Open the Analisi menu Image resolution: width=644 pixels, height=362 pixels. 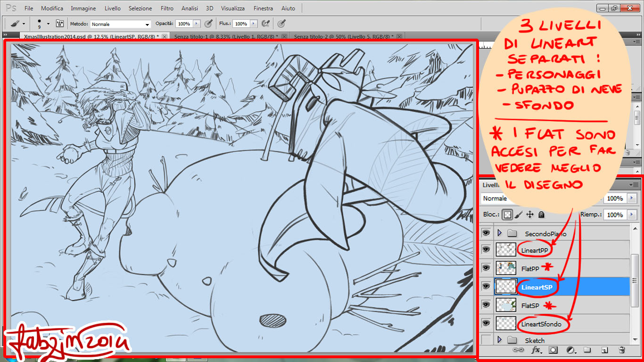190,8
